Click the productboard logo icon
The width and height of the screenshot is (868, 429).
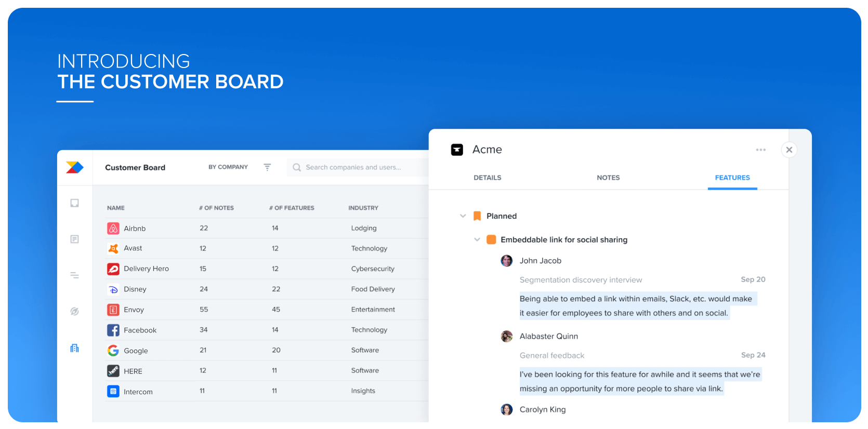tap(74, 167)
